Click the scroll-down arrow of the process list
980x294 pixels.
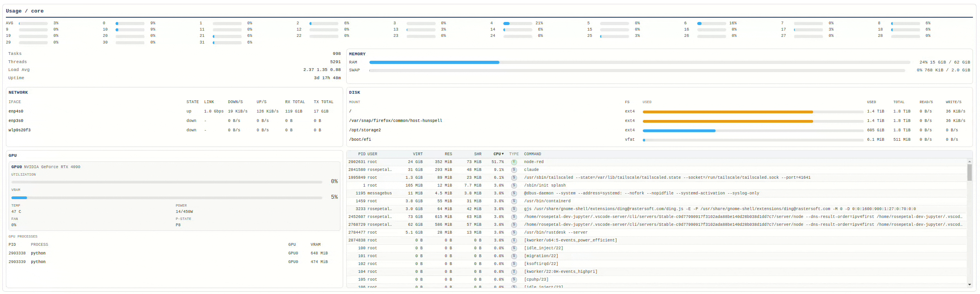969,285
